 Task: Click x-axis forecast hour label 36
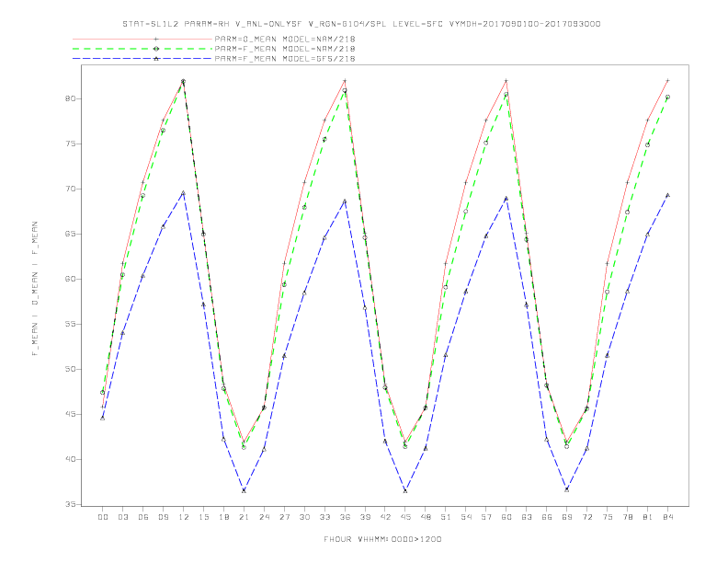(345, 518)
